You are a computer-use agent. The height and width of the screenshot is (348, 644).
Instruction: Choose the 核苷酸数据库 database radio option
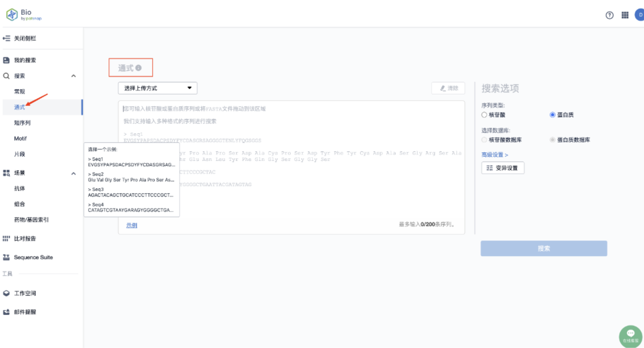(484, 140)
